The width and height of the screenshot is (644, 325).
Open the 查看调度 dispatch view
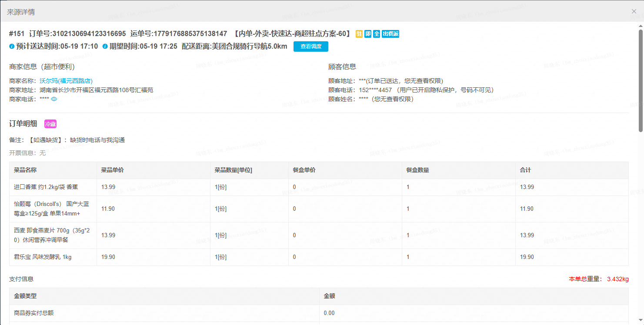tap(311, 46)
